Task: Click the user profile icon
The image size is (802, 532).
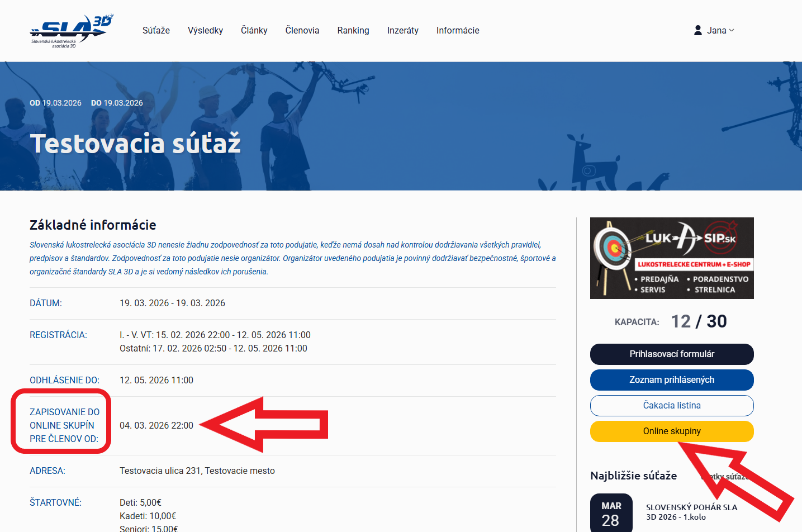Action: (697, 30)
